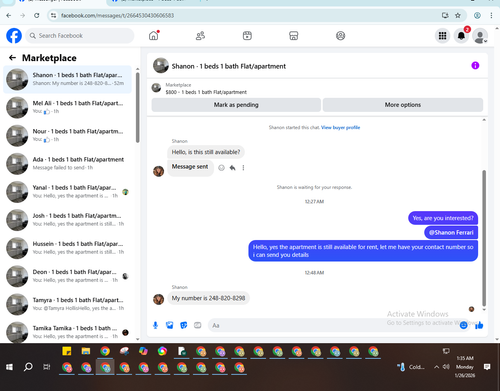Image resolution: width=500 pixels, height=391 pixels.
Task: Open the View buyer profile link
Action: tap(340, 127)
